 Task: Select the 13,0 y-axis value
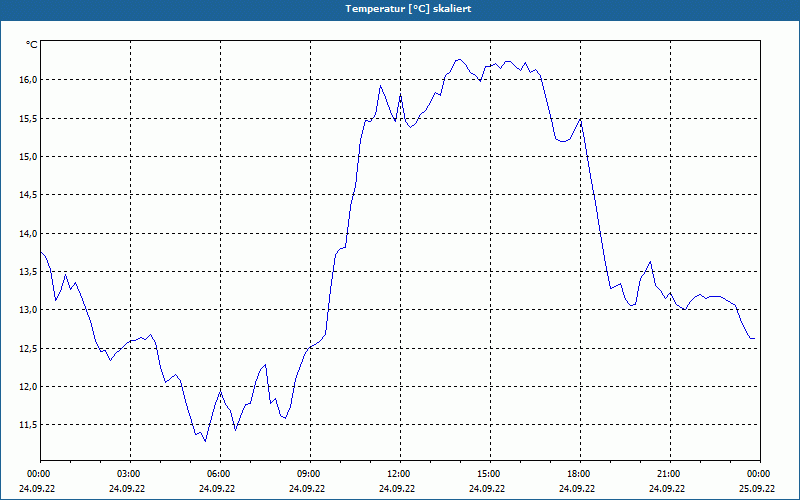[x=29, y=310]
